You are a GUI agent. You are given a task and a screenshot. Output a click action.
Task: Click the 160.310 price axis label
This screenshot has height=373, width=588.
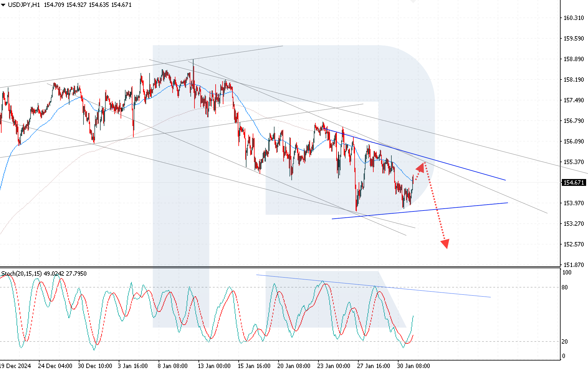[x=574, y=18]
